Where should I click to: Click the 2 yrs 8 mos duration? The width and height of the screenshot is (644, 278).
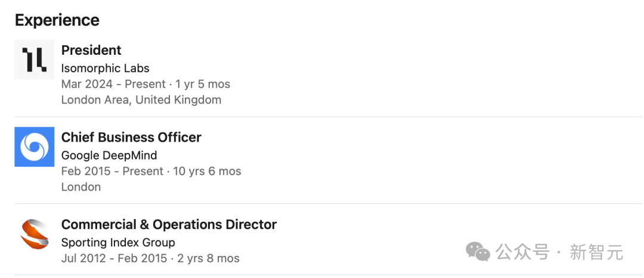(x=208, y=258)
